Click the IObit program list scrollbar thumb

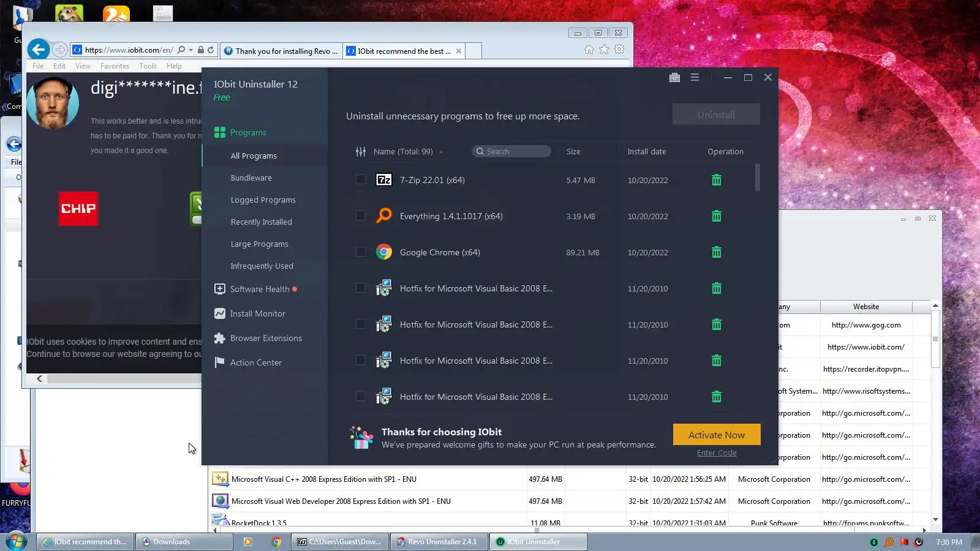pyautogui.click(x=758, y=178)
